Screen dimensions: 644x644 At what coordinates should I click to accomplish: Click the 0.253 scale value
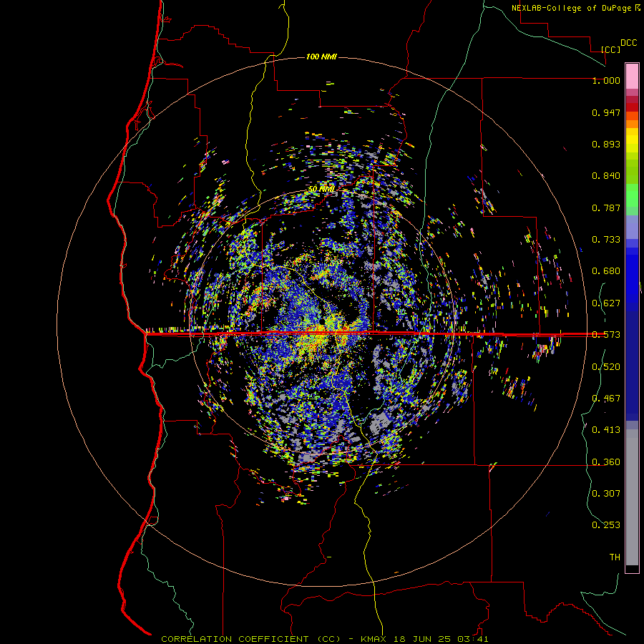606,525
